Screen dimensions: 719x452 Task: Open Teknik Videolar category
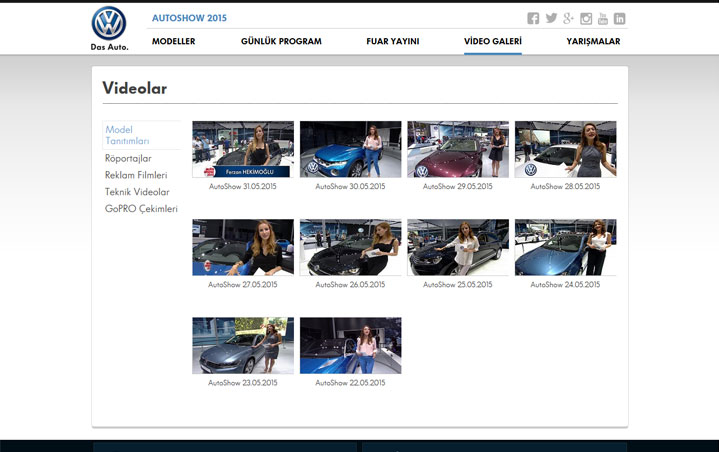click(137, 192)
